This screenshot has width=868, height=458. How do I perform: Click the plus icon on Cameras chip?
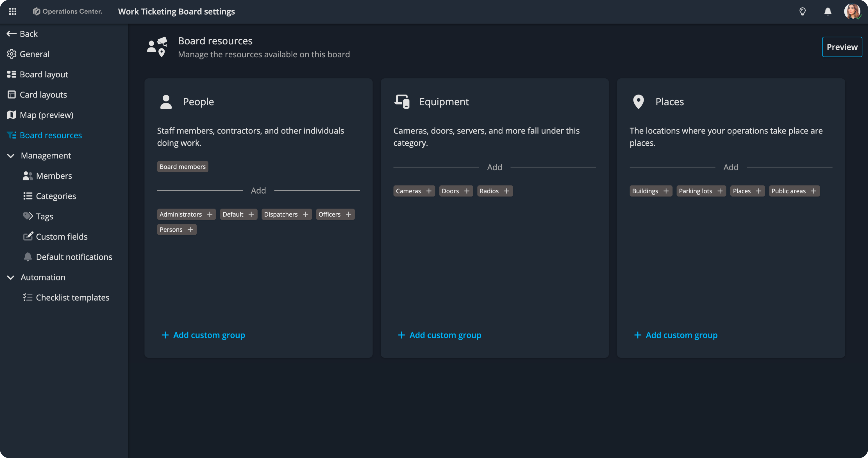click(x=429, y=191)
